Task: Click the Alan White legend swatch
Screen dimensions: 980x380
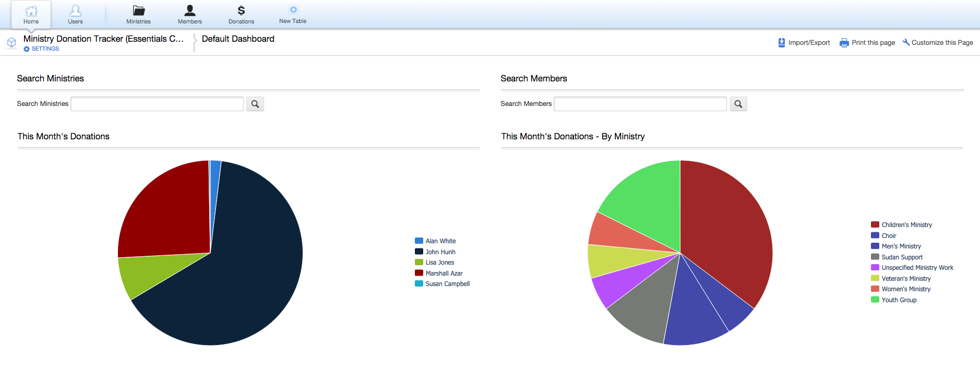Action: pos(419,241)
